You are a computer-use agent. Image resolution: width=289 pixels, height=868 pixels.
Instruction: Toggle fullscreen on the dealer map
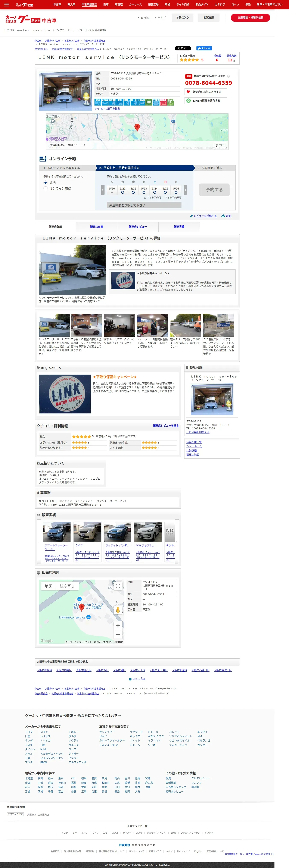tap(118, 586)
